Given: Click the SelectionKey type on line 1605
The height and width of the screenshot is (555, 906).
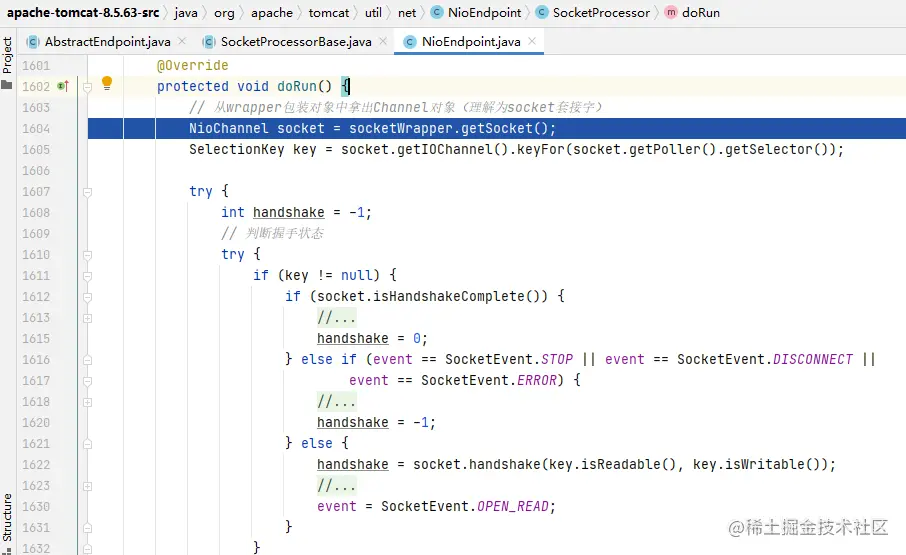Looking at the screenshot, I should pos(236,149).
